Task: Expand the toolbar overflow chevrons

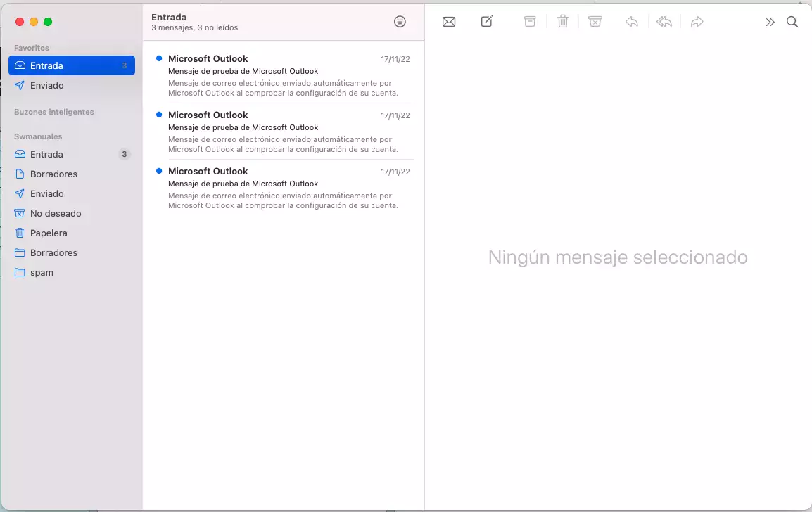Action: pos(770,22)
